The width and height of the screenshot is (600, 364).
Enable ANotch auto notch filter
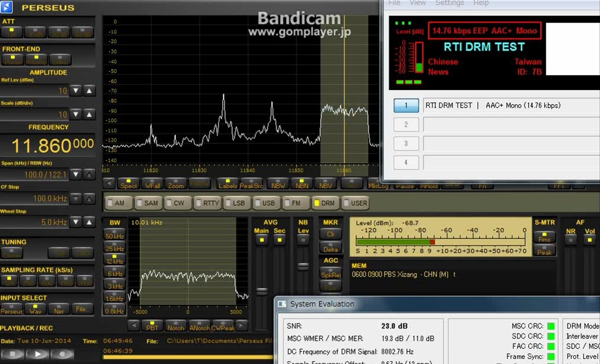pos(199,326)
